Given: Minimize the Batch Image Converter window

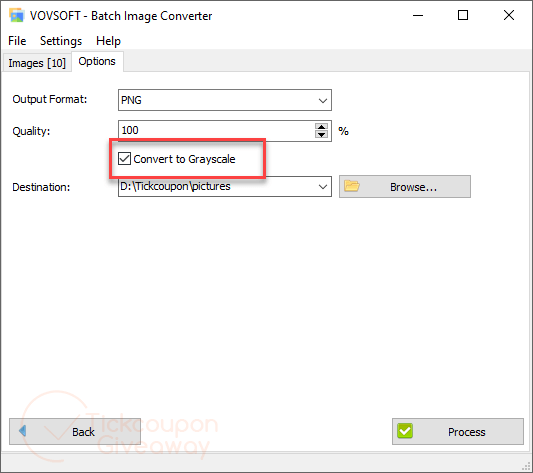Looking at the screenshot, I should click(x=418, y=15).
